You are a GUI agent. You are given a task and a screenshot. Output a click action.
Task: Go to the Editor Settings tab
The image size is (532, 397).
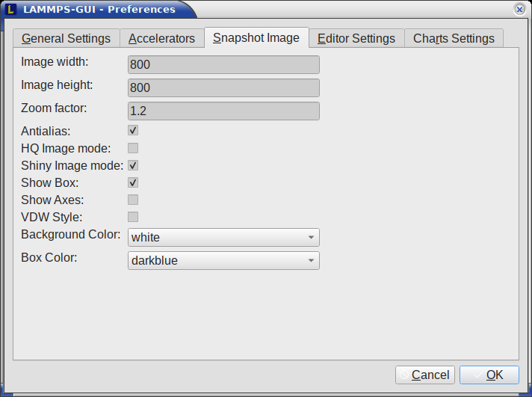click(x=356, y=38)
